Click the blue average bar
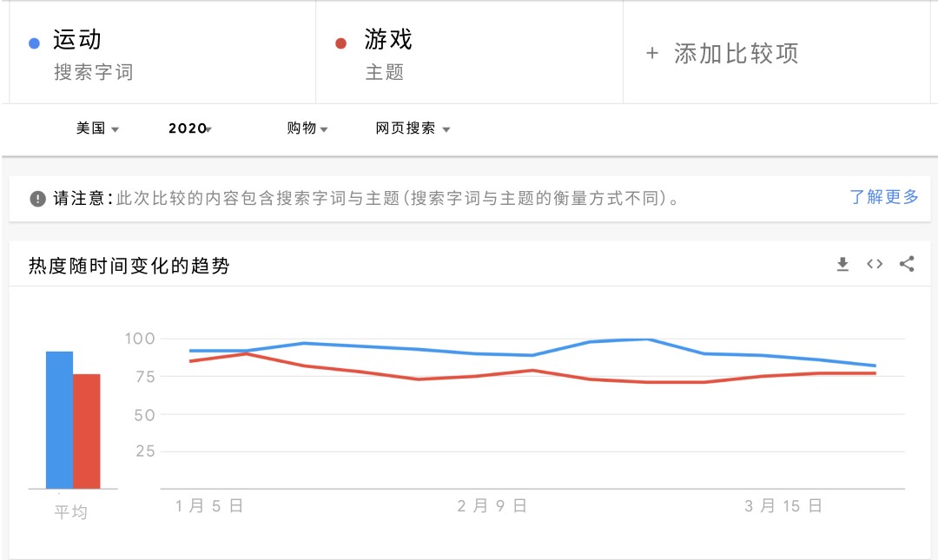Image resolution: width=938 pixels, height=560 pixels. click(59, 419)
